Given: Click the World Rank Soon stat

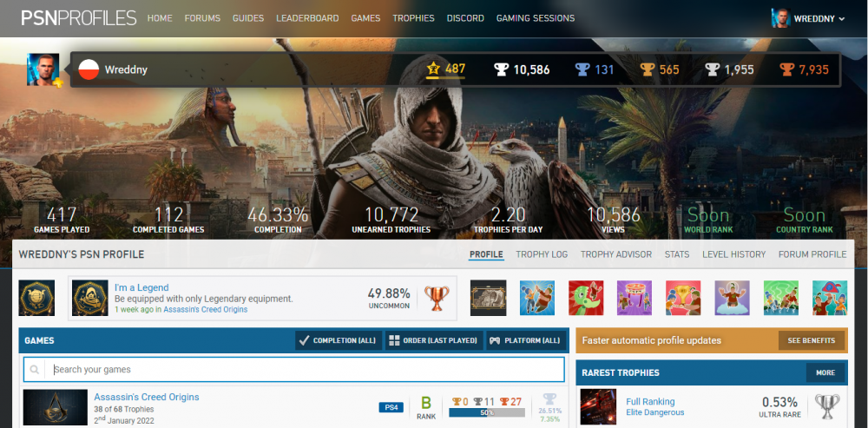Looking at the screenshot, I should pos(708,220).
